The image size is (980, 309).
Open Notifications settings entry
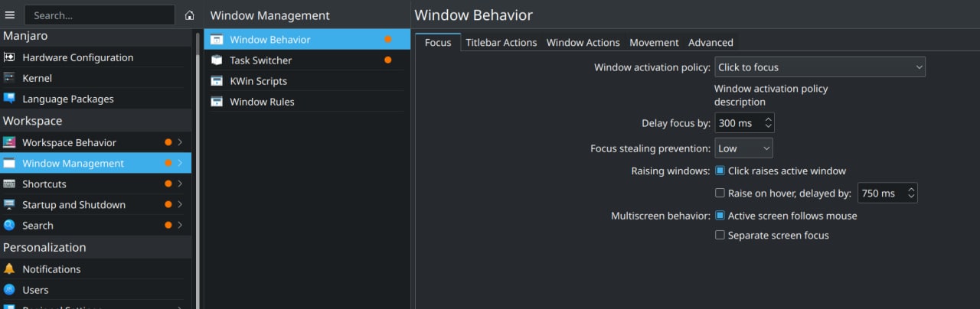pos(96,268)
